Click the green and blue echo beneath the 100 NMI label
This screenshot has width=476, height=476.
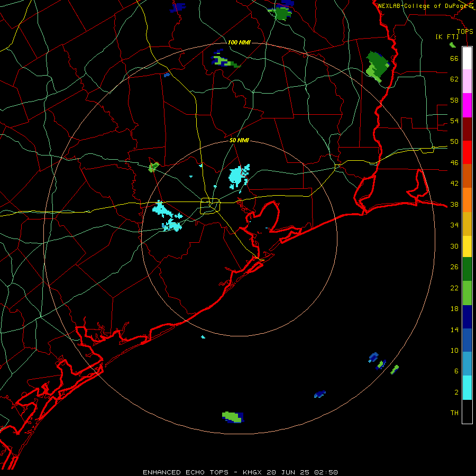click(225, 59)
